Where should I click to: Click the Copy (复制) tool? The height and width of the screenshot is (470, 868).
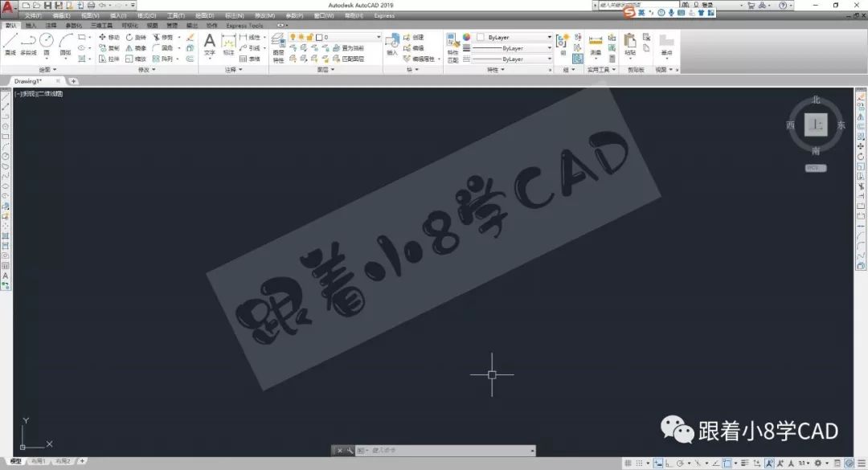[109, 48]
